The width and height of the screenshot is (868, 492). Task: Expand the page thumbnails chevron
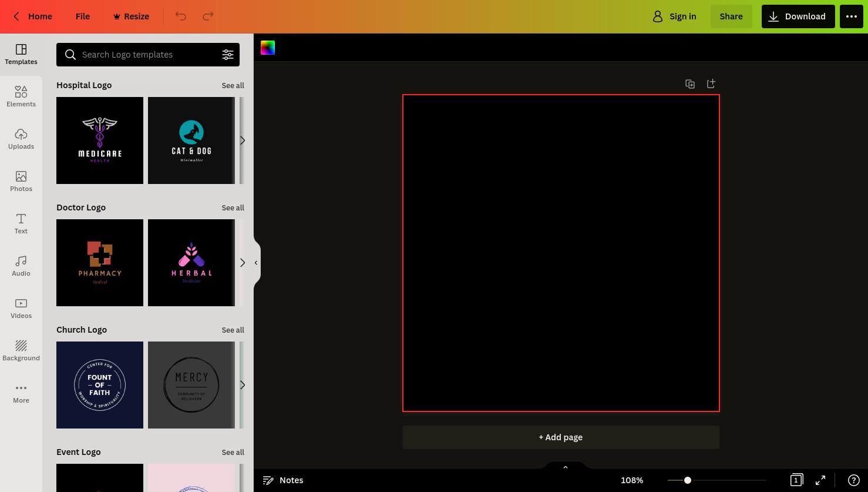566,467
